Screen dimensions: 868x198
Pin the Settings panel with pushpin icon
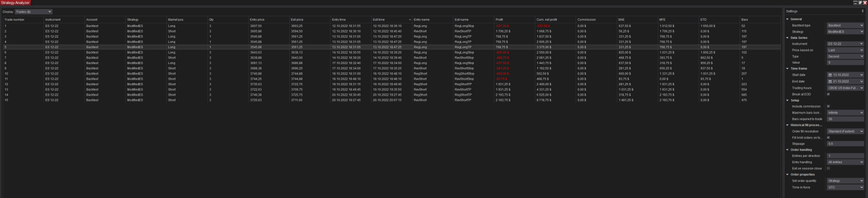pyautogui.click(x=863, y=11)
